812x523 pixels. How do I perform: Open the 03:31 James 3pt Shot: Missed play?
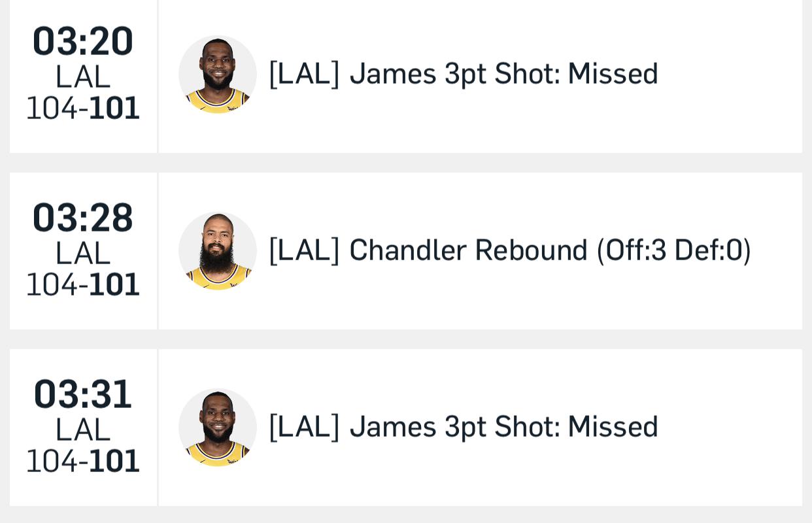(464, 427)
